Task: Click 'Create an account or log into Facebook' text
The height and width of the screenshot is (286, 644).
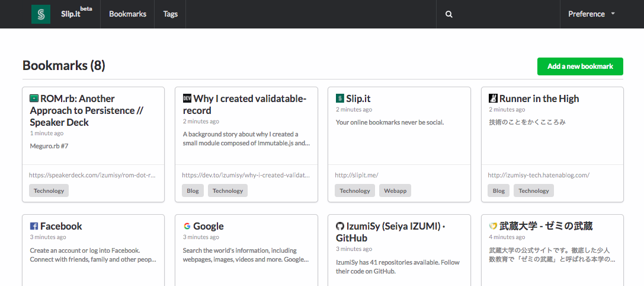Action: (93, 255)
